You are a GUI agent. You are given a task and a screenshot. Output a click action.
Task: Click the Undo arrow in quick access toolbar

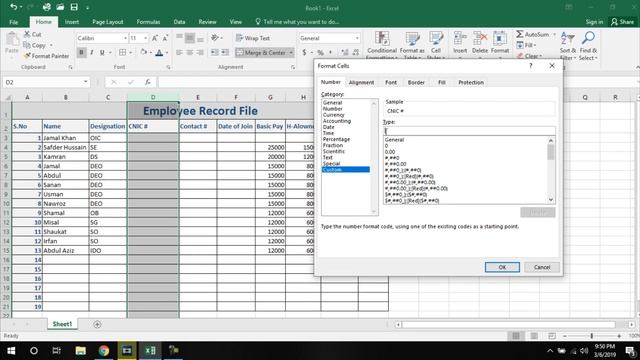pos(13,7)
